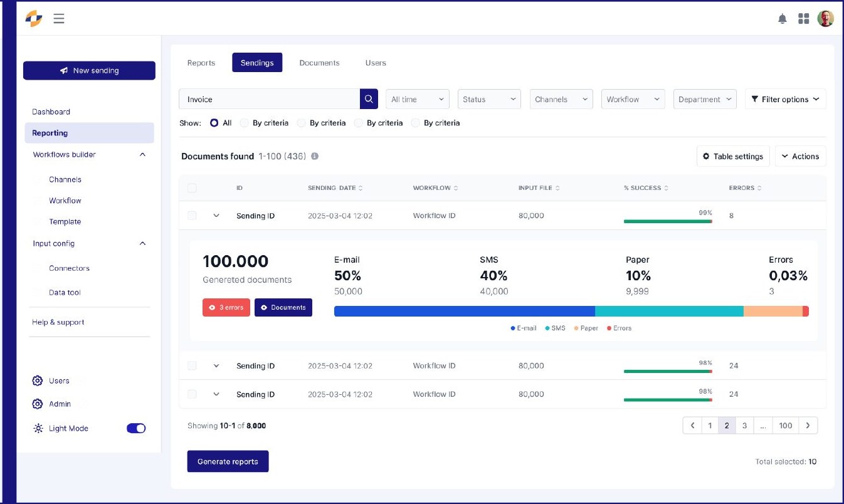Screen dimensions: 844x504
Task: Click the search magnifier button
Action: click(x=369, y=99)
